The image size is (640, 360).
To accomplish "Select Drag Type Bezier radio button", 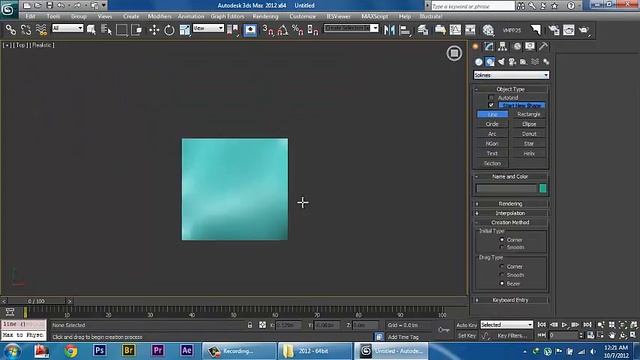I will (502, 283).
